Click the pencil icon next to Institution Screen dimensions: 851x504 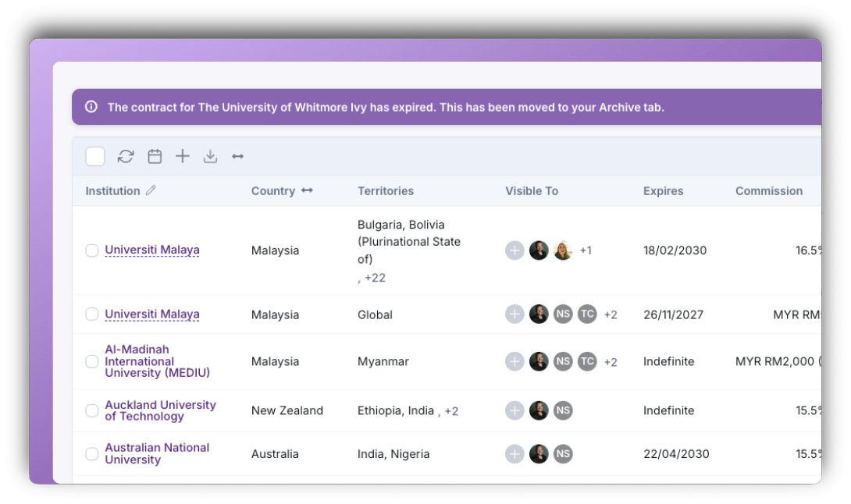pos(151,190)
